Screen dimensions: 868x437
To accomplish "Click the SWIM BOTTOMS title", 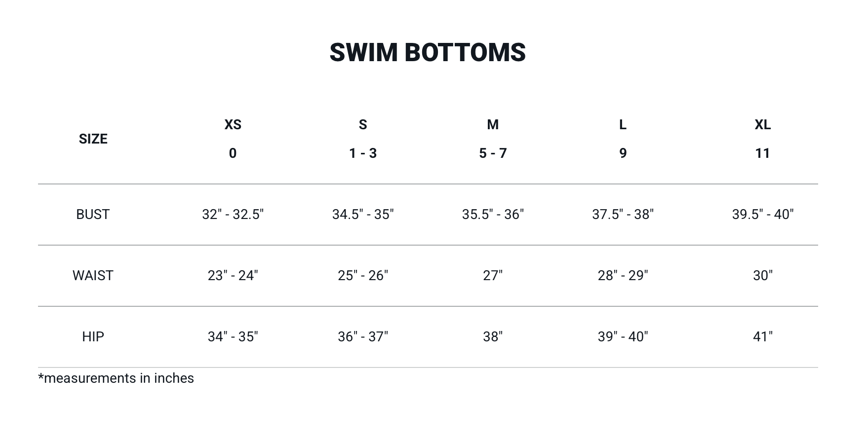I will (428, 52).
